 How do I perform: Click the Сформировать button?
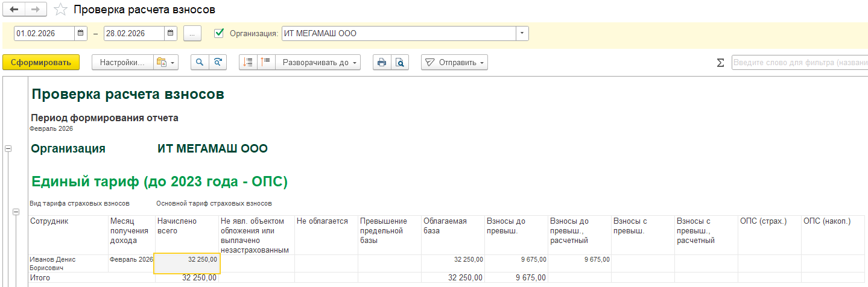click(x=41, y=62)
